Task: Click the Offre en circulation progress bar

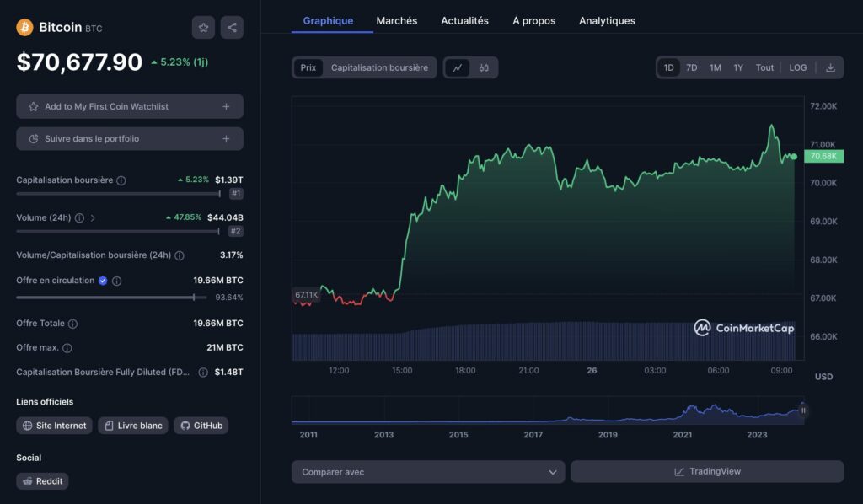Action: pyautogui.click(x=110, y=297)
